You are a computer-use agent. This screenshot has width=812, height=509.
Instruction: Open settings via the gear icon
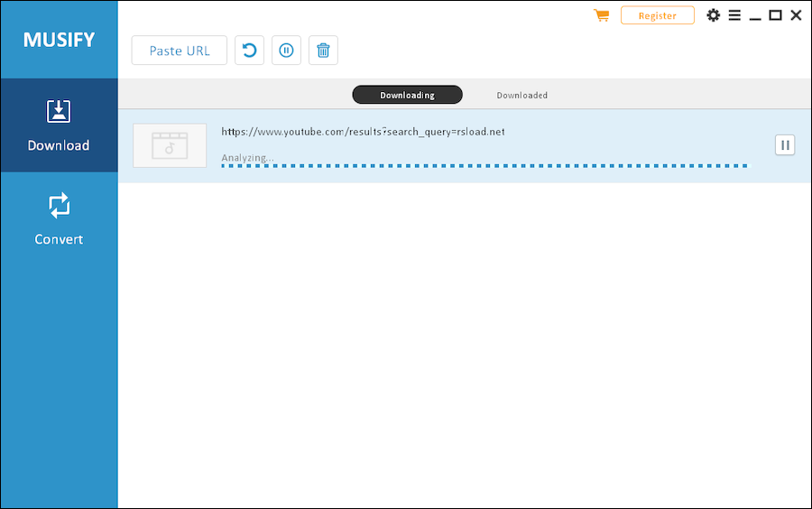point(714,15)
